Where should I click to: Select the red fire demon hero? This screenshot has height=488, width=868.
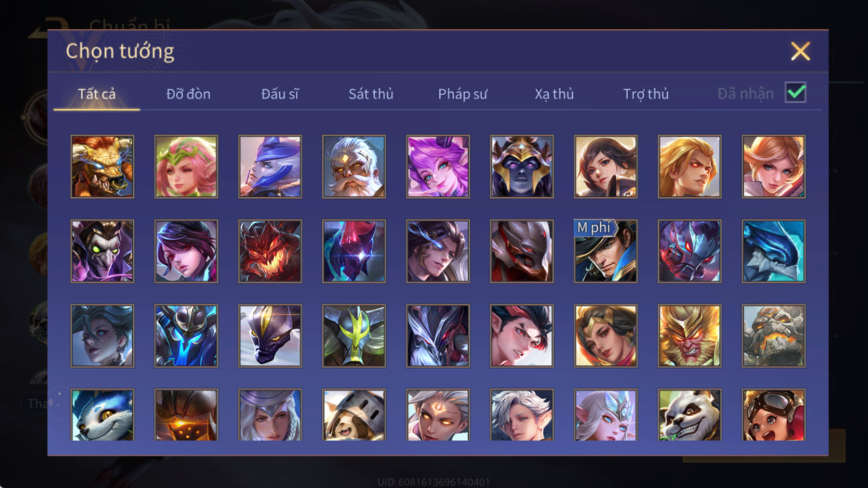[x=270, y=251]
